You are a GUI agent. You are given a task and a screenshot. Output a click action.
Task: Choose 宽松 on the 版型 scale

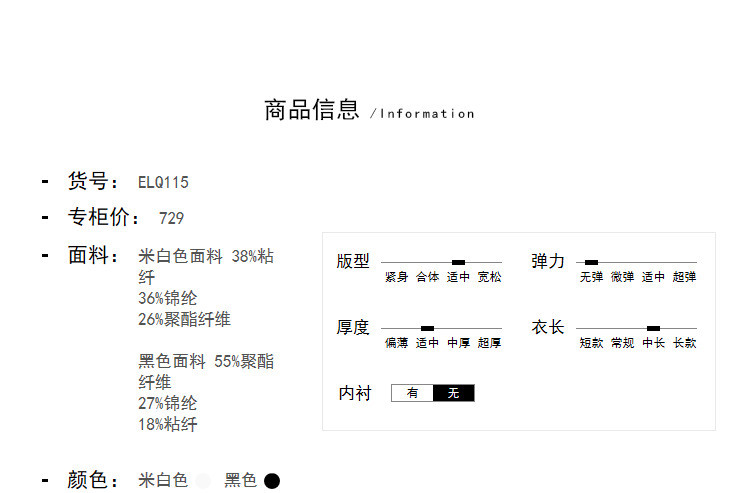coord(489,277)
